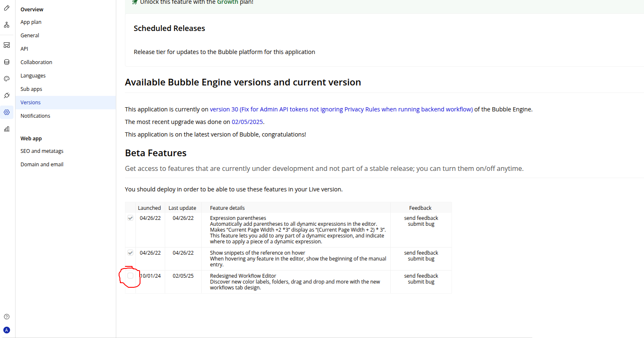Open the Styles palette icon

coord(7,79)
